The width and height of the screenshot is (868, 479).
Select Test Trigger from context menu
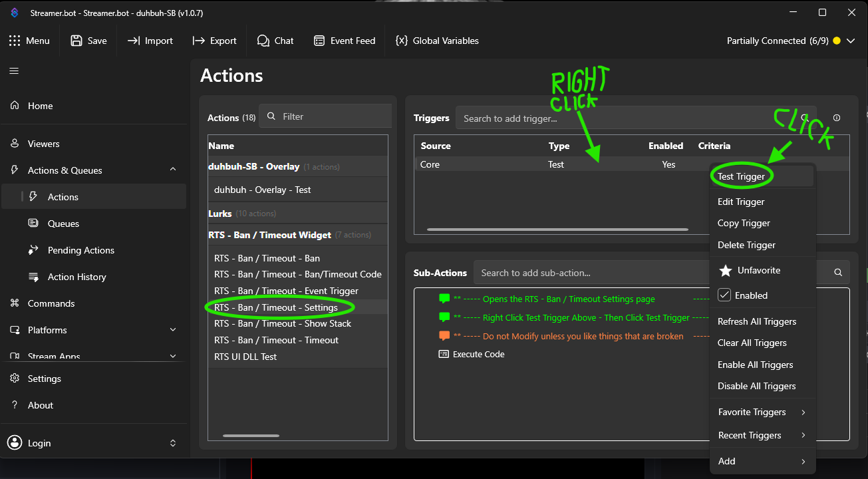coord(763,176)
